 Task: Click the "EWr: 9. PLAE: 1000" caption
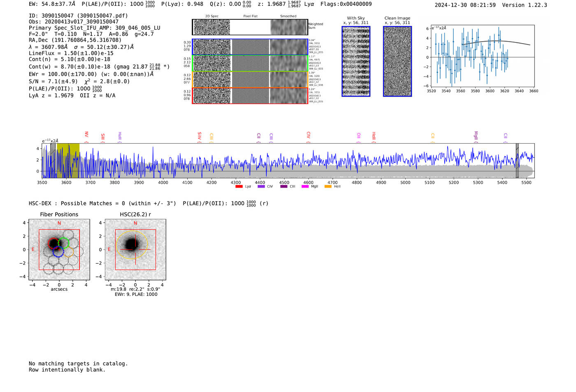[x=136, y=295]
